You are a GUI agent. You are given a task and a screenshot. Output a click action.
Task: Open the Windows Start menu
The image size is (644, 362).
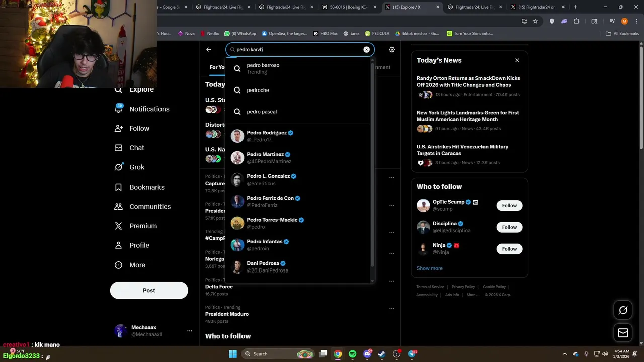[232, 354]
